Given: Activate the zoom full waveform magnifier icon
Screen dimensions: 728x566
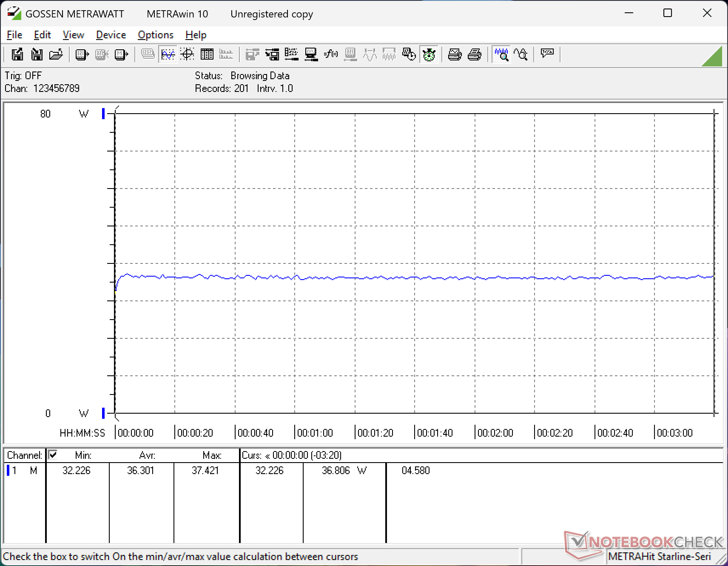Looking at the screenshot, I should pyautogui.click(x=501, y=54).
